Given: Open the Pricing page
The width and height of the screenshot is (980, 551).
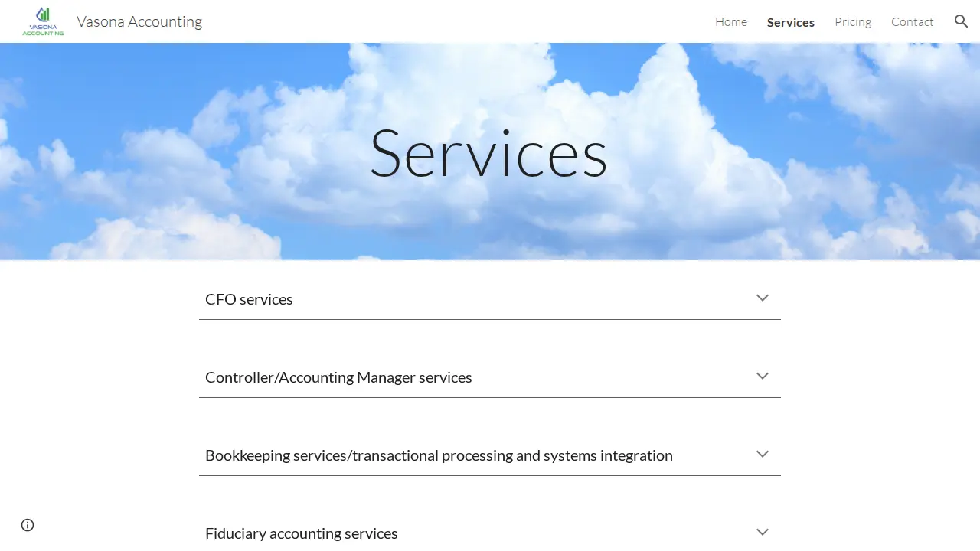Looking at the screenshot, I should 853,21.
